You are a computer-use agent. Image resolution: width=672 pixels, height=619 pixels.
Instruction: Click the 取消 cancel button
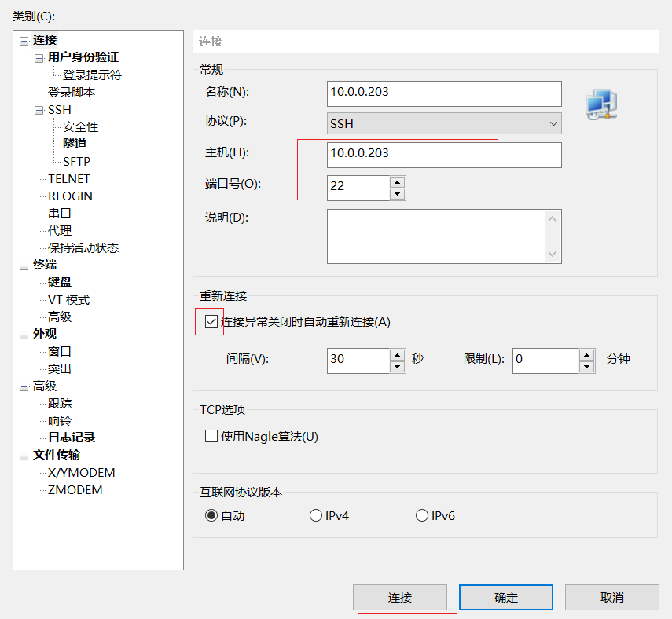point(611,598)
